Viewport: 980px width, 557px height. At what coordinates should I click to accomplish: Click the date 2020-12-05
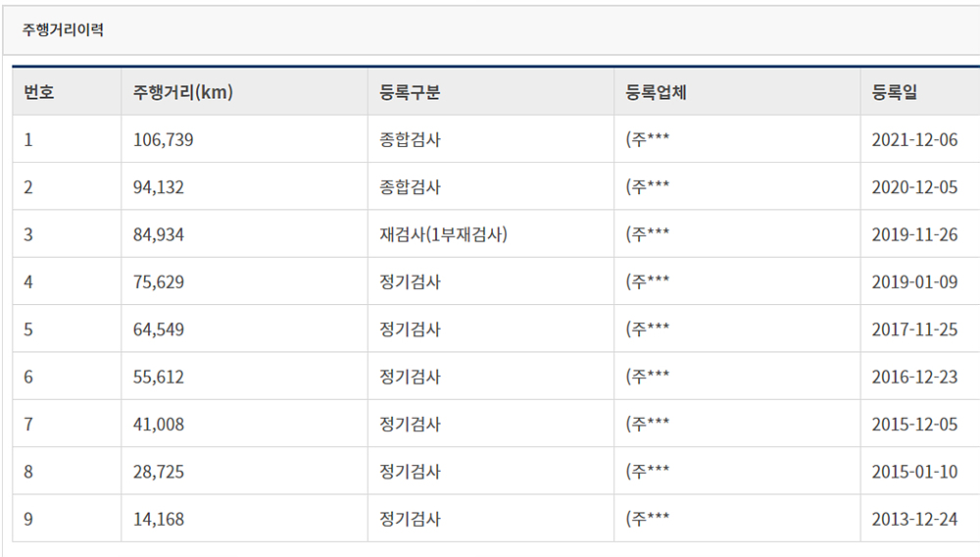click(914, 187)
